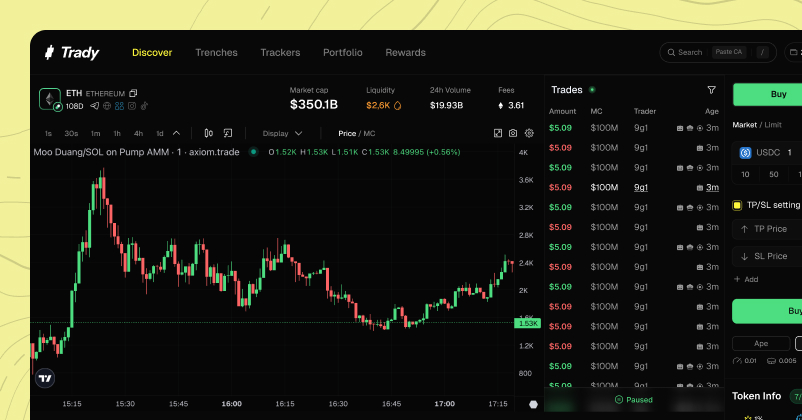Open the candlestick chart type icon
This screenshot has height=420, width=802.
[209, 133]
